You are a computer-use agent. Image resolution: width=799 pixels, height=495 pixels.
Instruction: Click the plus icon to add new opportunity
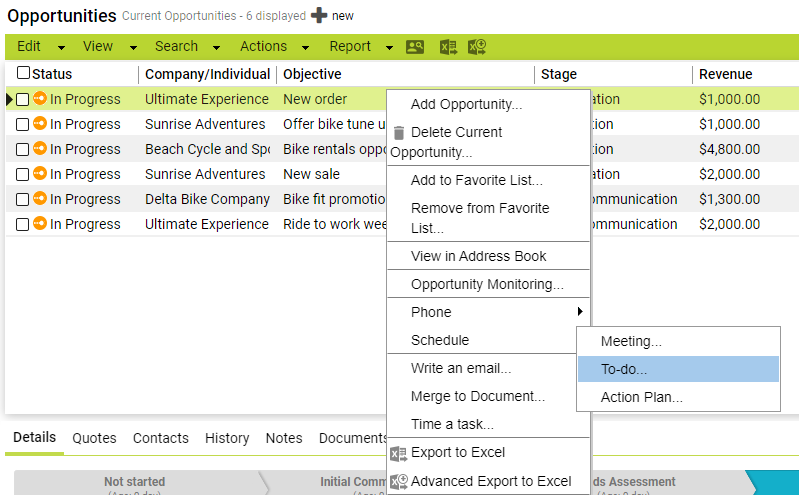coord(319,16)
